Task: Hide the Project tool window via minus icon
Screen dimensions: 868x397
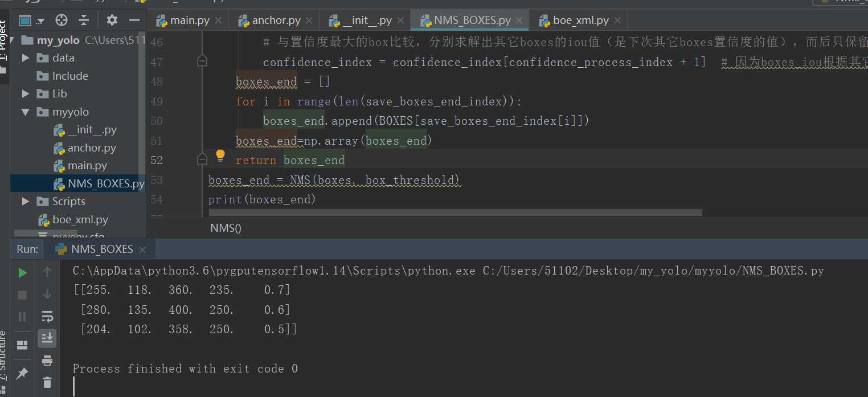Action: tap(134, 21)
